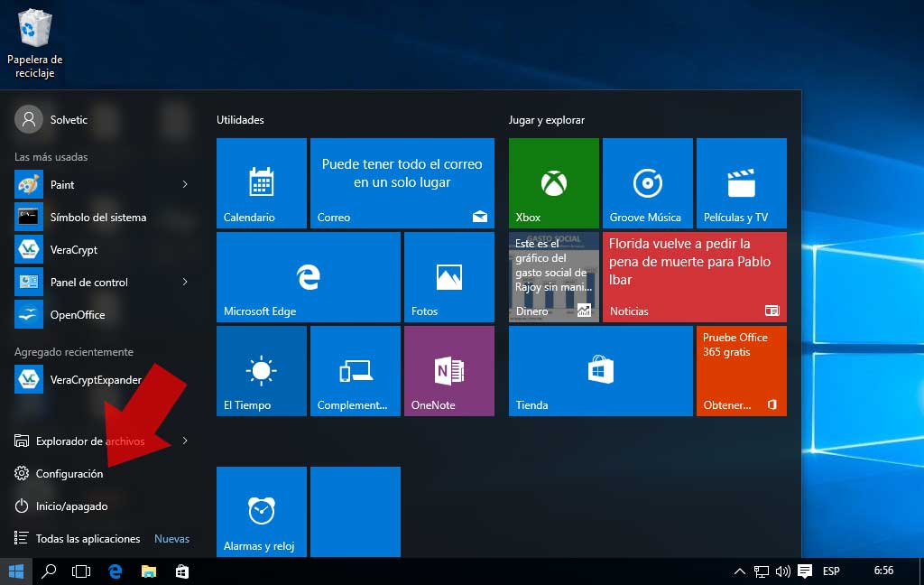Open El Tiempo weather tile
The height and width of the screenshot is (585, 924).
[x=261, y=371]
